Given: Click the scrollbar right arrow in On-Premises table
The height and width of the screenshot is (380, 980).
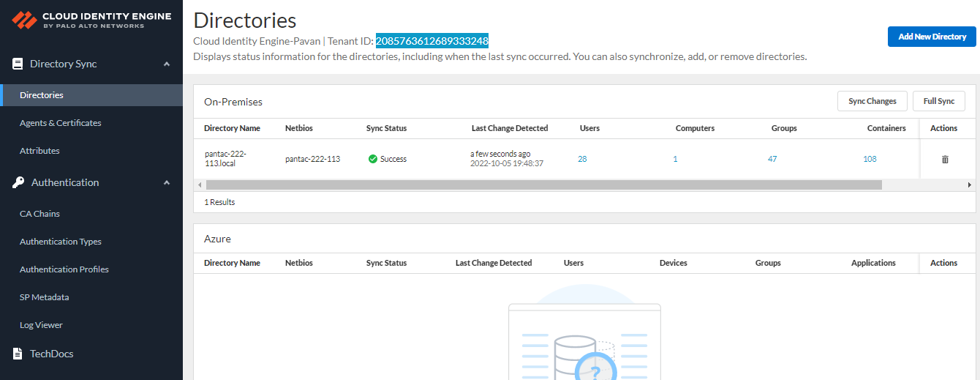Looking at the screenshot, I should (970, 185).
